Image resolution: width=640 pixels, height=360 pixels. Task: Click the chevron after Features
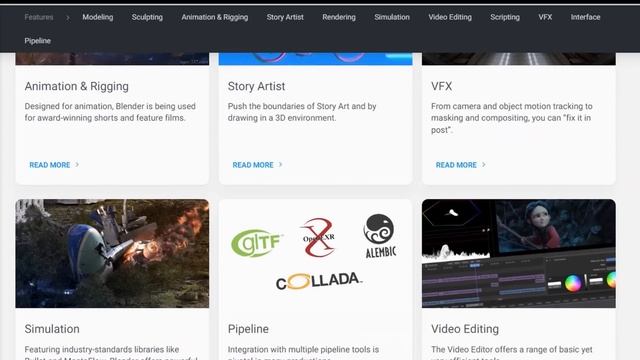pyautogui.click(x=68, y=18)
